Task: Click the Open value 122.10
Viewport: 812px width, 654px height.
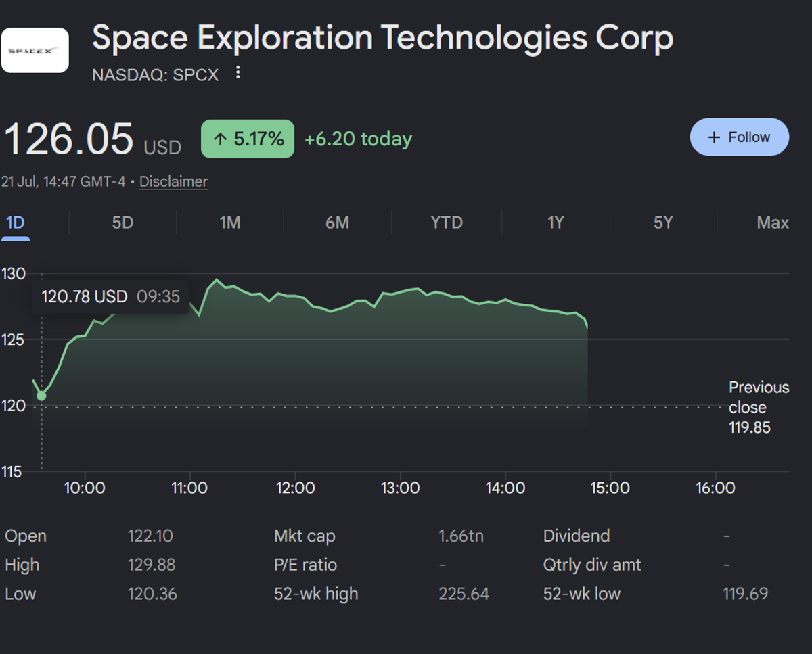Action: tap(150, 536)
